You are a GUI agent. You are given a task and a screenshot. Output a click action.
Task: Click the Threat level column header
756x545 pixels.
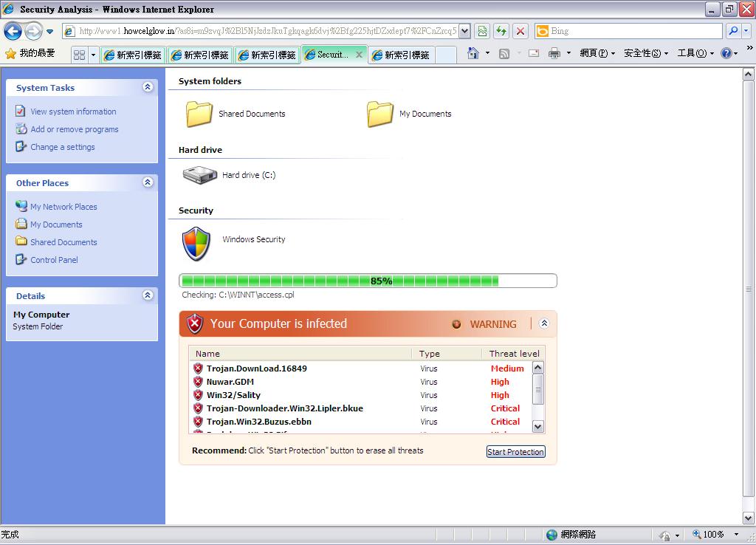[515, 354]
